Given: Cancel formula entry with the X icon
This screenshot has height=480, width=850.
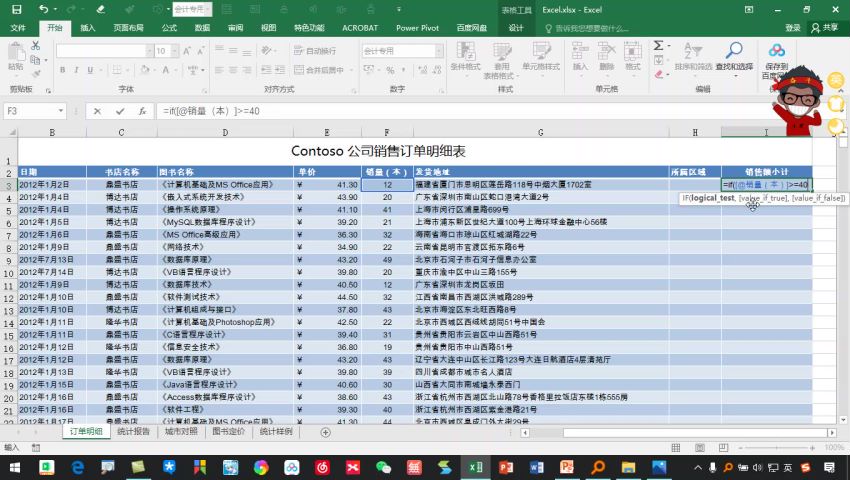Looking at the screenshot, I should tap(97, 111).
